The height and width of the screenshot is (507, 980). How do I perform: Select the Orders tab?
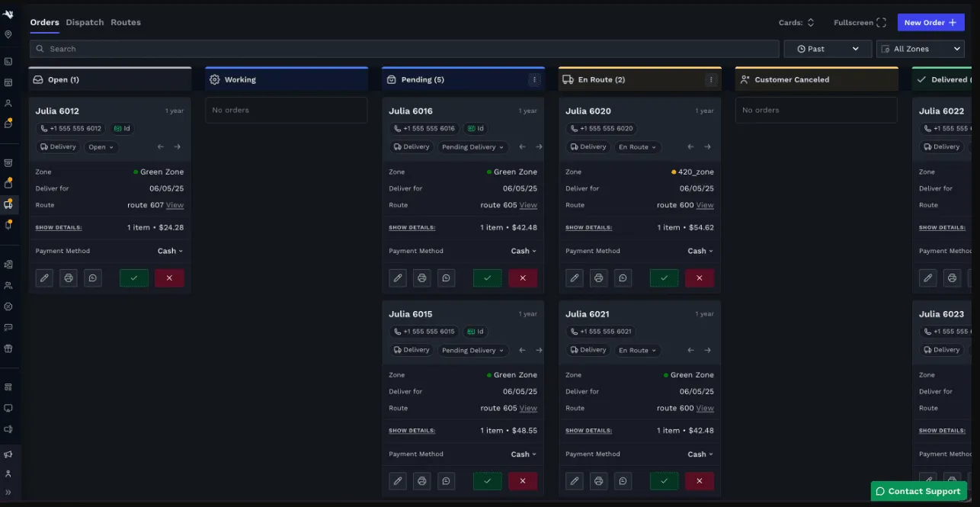pos(44,22)
